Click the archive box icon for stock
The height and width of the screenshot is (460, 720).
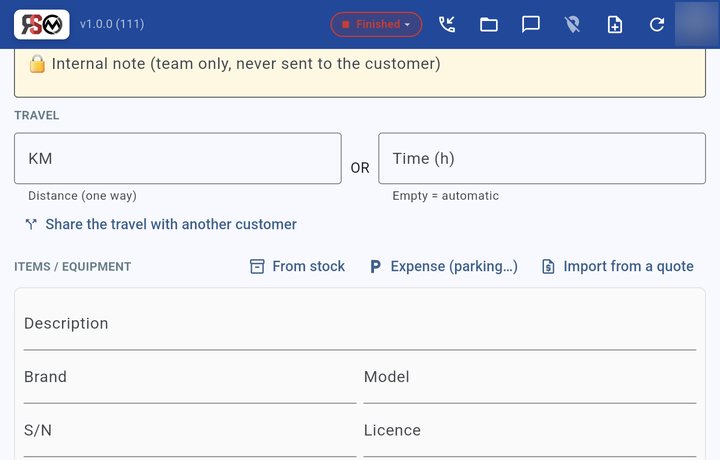coord(257,266)
